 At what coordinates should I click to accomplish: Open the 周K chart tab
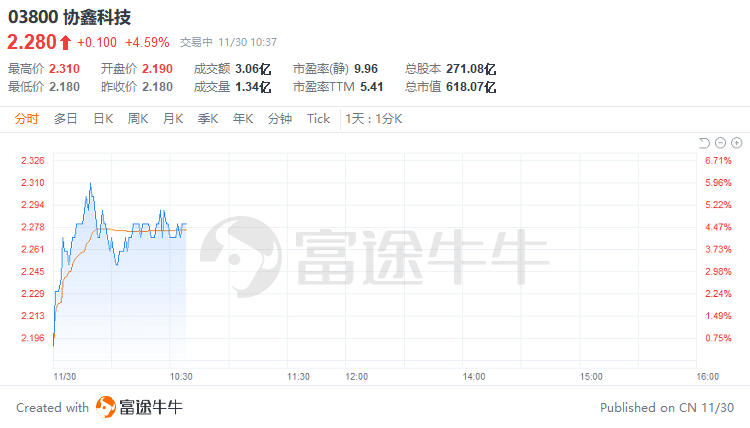(138, 119)
